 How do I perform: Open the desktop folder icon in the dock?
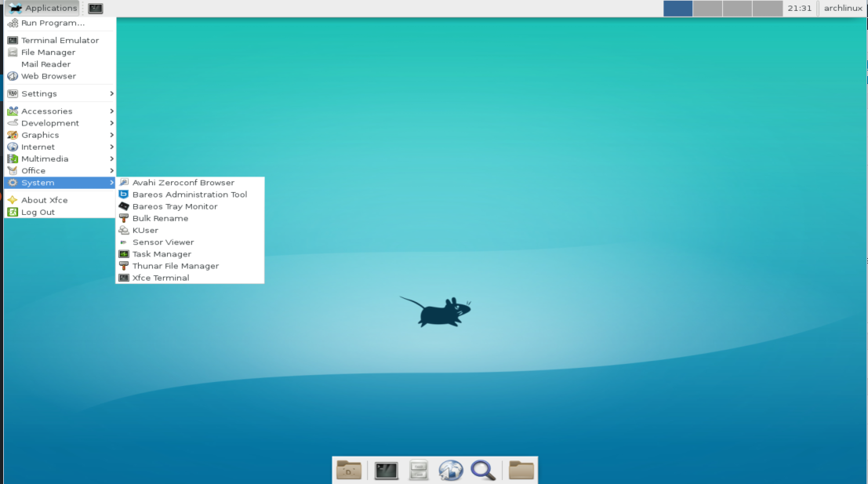coord(349,470)
